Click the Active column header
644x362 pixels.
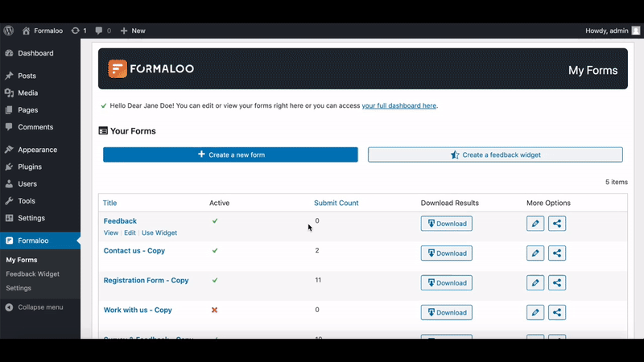point(219,203)
